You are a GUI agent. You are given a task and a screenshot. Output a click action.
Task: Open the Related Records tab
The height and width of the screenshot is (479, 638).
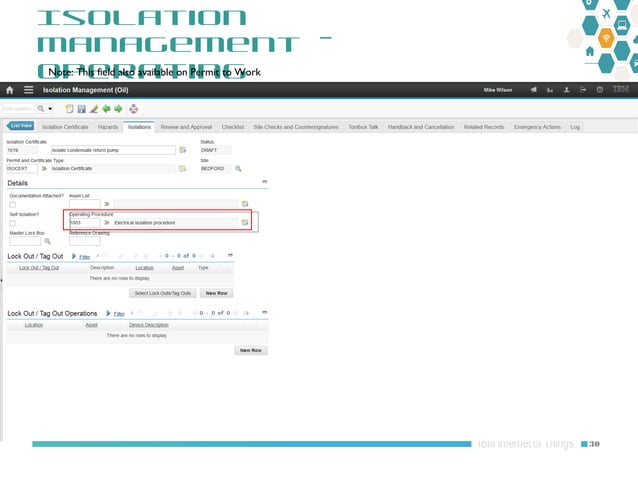pyautogui.click(x=484, y=127)
